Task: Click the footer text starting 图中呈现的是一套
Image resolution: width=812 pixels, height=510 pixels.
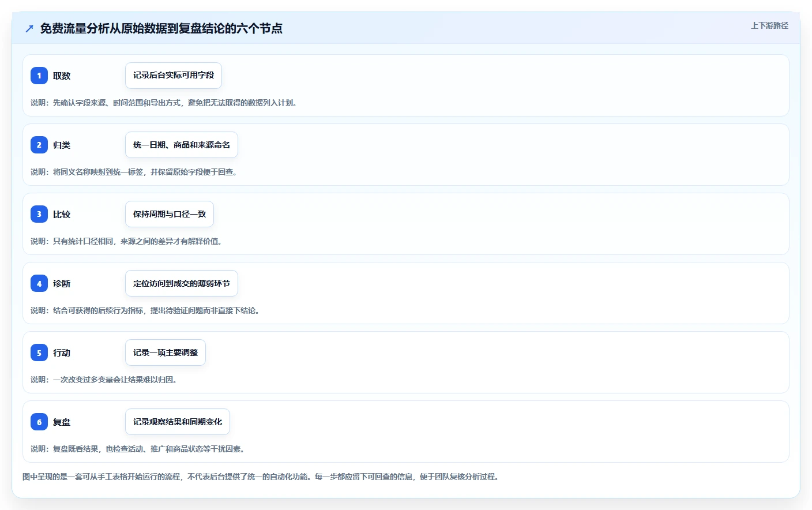Action: pos(261,477)
